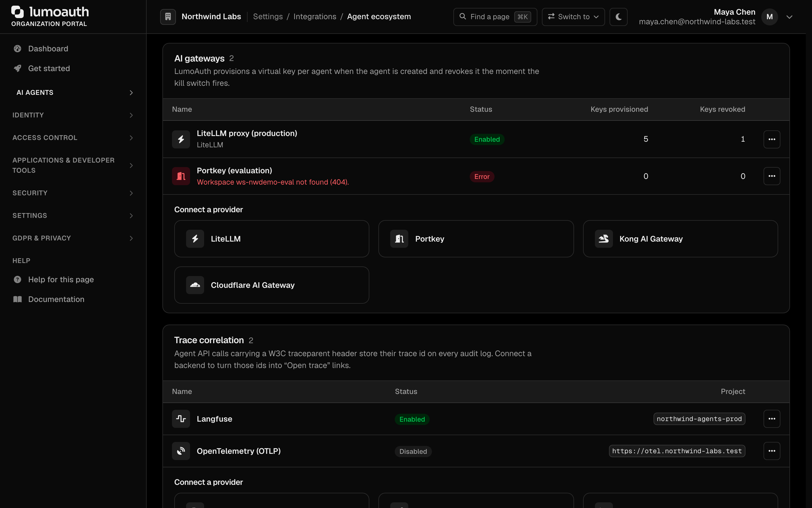Open actions menu for OpenTelemetry (OTLP) row
This screenshot has width=812, height=508.
click(772, 451)
